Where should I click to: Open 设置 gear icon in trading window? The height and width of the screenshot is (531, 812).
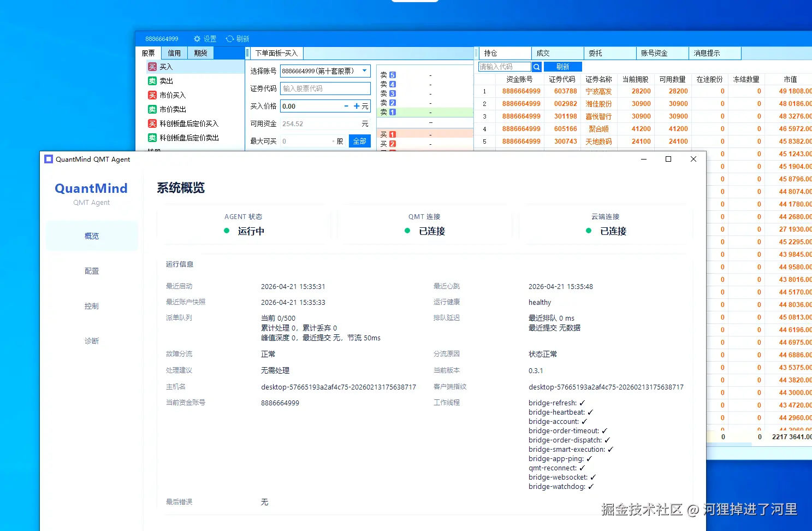197,39
